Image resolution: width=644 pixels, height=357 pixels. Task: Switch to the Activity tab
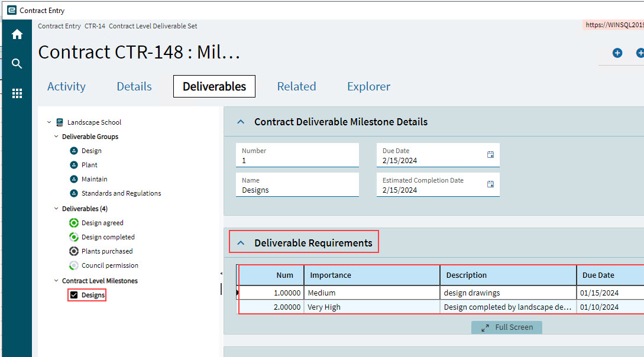(x=67, y=86)
